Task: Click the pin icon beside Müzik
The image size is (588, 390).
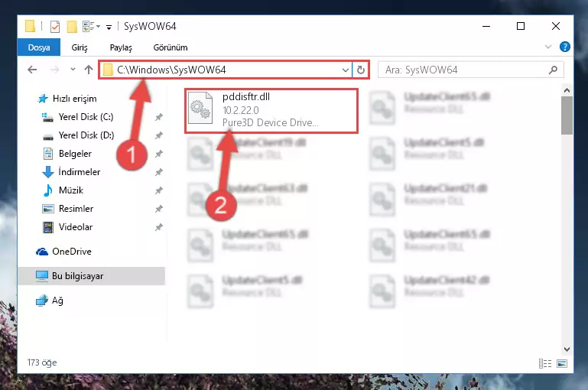Action: (x=159, y=190)
